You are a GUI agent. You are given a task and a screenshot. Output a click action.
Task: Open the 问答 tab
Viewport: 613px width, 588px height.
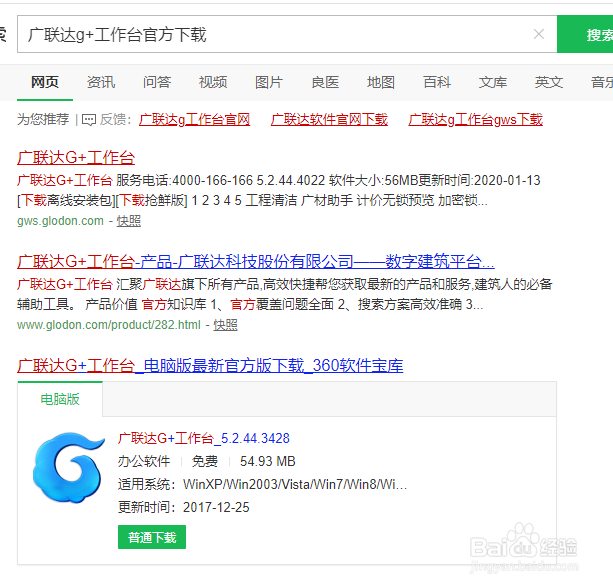tap(157, 82)
